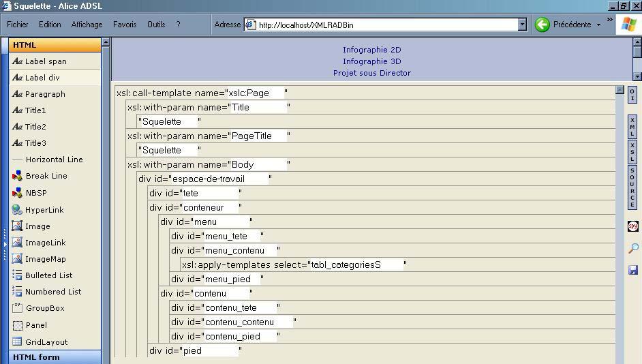The width and height of the screenshot is (642, 364).
Task: Expand the HTML form palette section
Action: coord(55,357)
